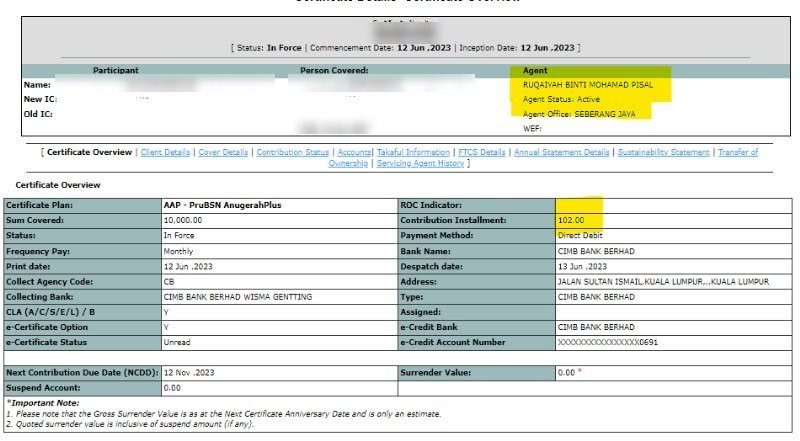Click the Bank Name value CIMB BANK BERHAD
Screen dimensions: 800x441
coord(596,251)
